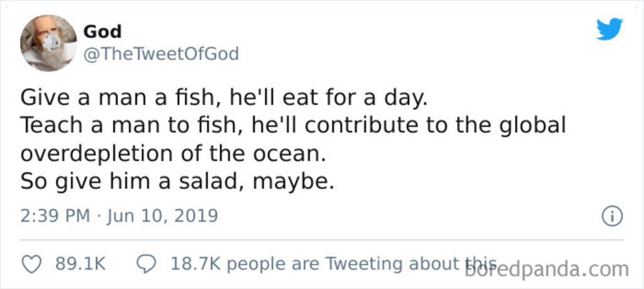Click the 89.1K likes count
Image resolution: width=644 pixels, height=289 pixels.
(81, 264)
